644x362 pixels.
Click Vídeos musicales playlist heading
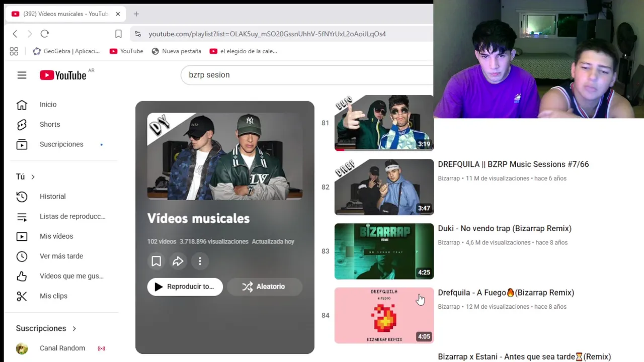[198, 218]
